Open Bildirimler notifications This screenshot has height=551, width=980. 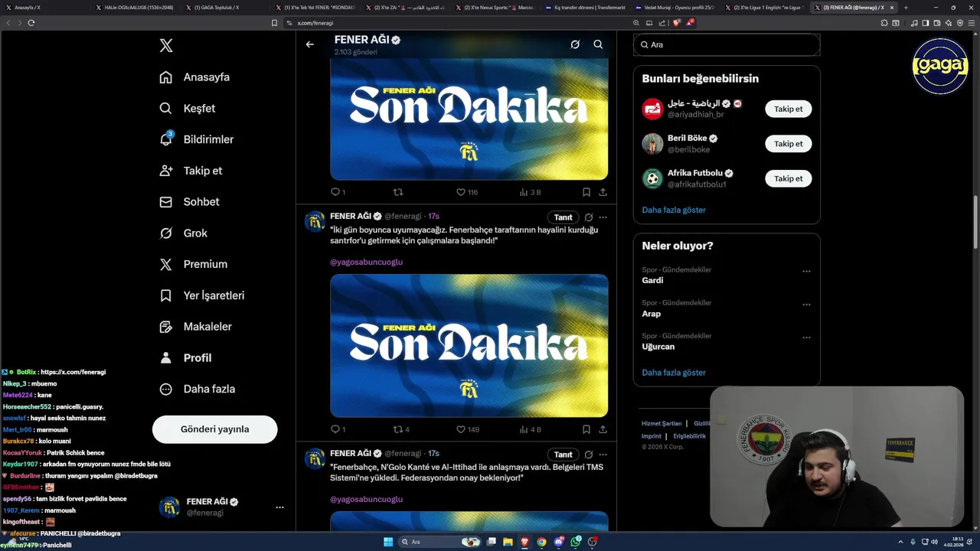(197, 139)
